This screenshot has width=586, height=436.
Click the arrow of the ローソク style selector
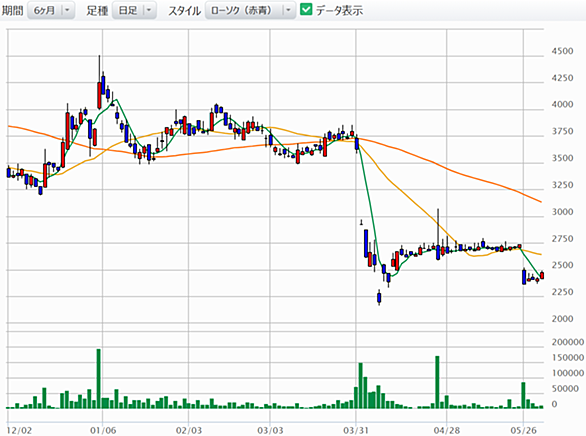coord(288,10)
